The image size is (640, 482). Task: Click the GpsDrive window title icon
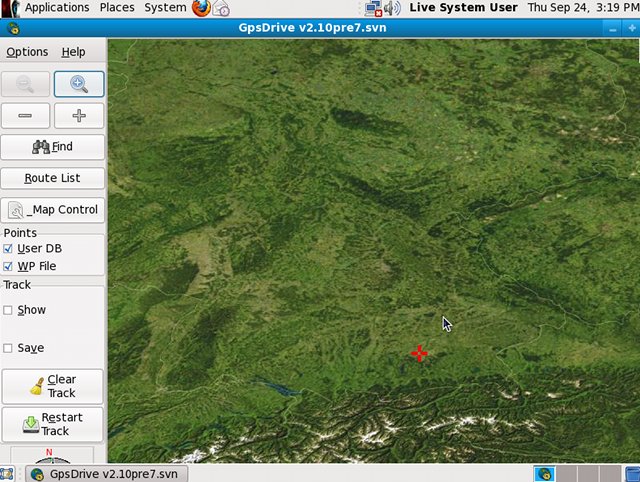point(13,28)
